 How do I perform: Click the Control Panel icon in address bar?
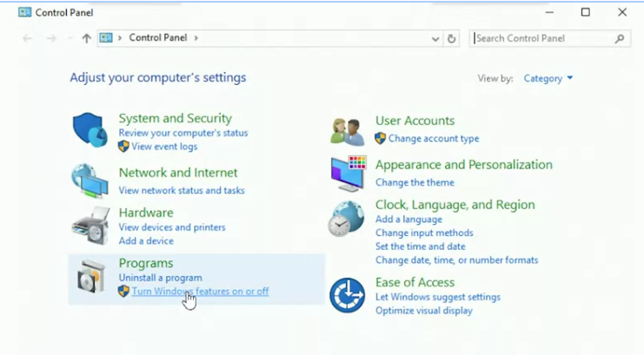click(106, 38)
